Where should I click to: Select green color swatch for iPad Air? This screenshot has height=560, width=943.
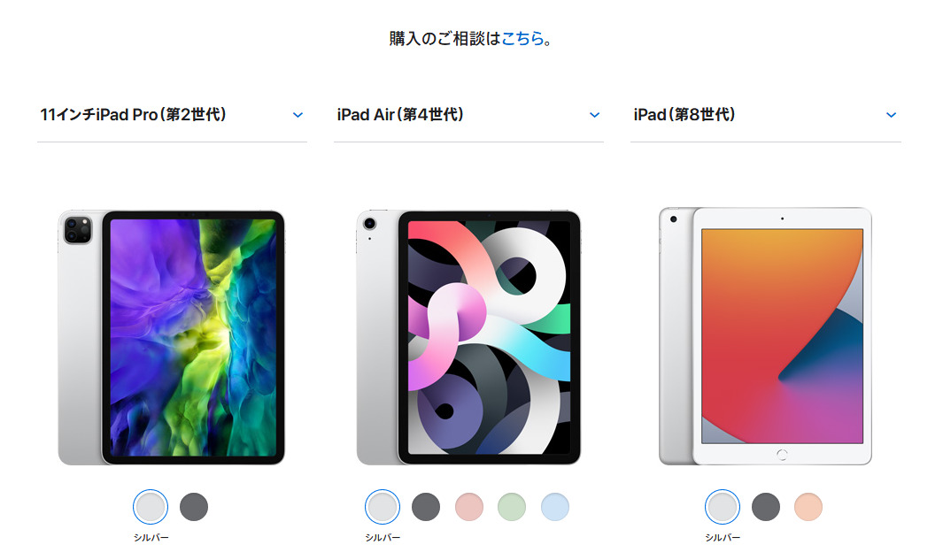(x=512, y=507)
